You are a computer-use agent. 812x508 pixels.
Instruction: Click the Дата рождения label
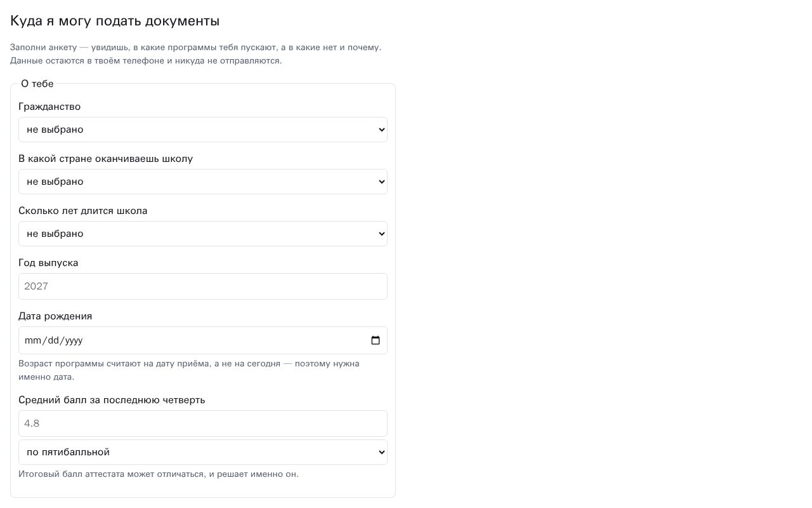point(55,316)
